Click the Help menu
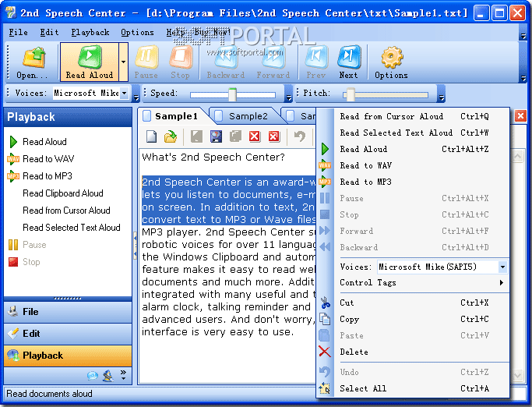This screenshot has width=532, height=407. (x=175, y=32)
